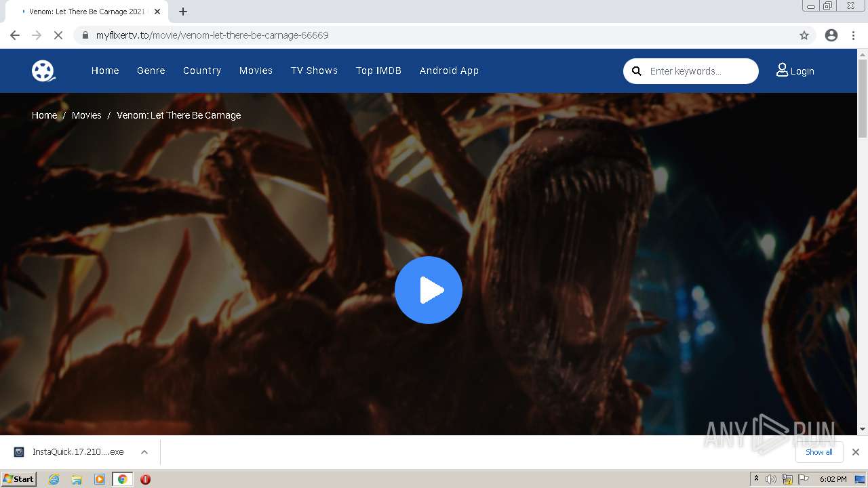Click Show all downloads
Viewport: 868px width, 488px height.
[x=818, y=452]
